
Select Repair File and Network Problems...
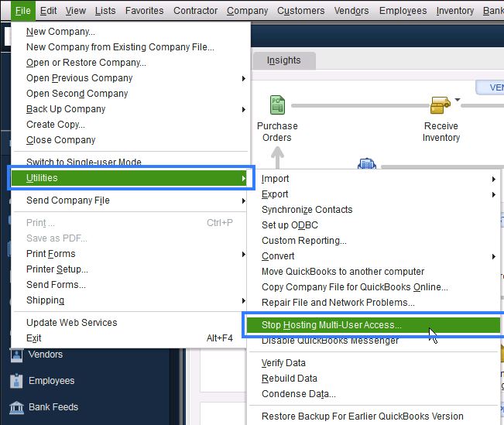[x=373, y=303]
